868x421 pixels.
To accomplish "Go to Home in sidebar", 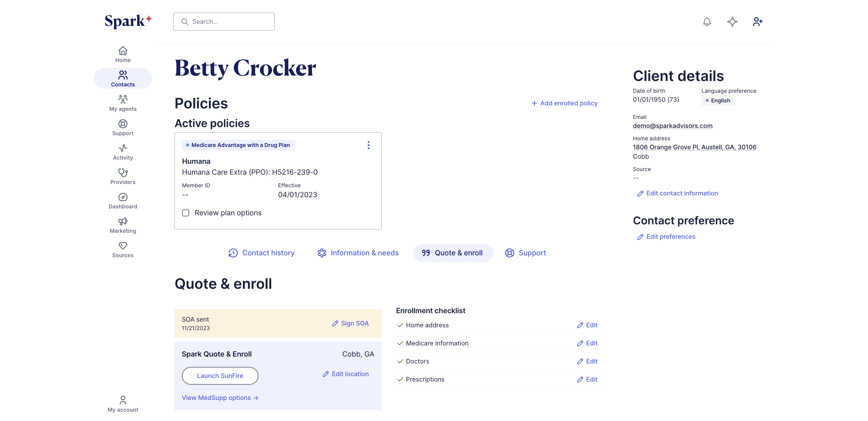I will pos(123,55).
